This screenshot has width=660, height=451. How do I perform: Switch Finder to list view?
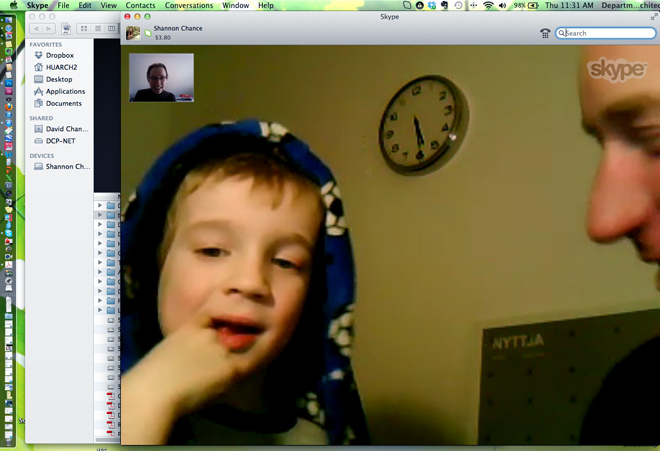(x=98, y=29)
